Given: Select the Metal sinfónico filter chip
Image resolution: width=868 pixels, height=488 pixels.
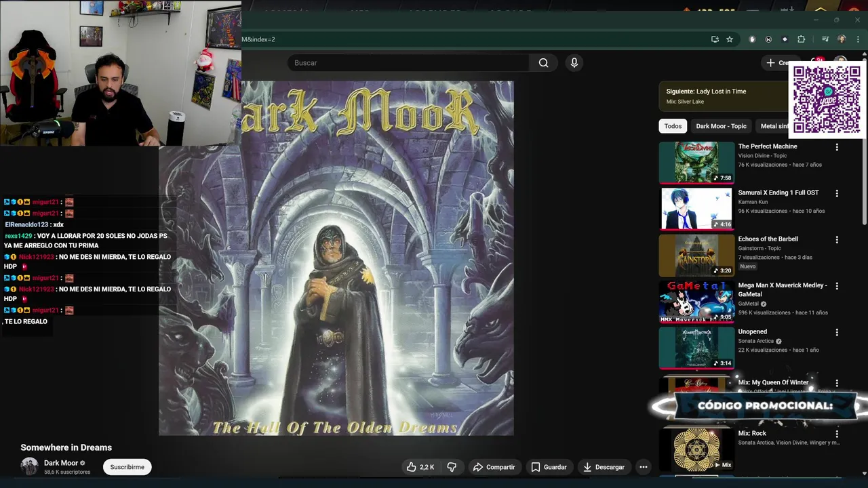Looking at the screenshot, I should 774,126.
